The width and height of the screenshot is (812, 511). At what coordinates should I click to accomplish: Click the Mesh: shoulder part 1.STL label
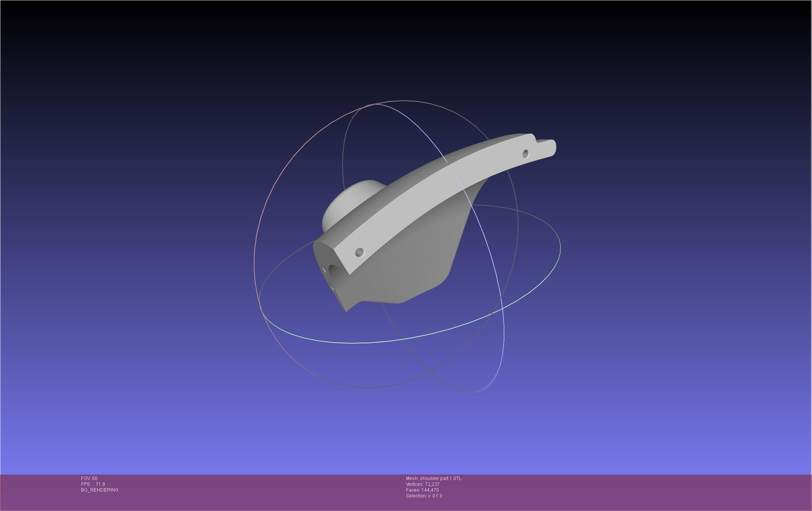(x=434, y=478)
